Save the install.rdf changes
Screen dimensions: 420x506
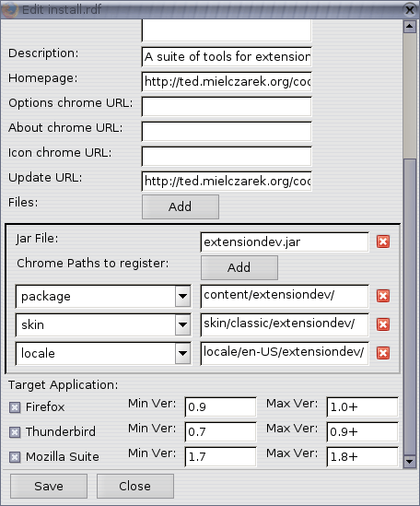(x=49, y=486)
